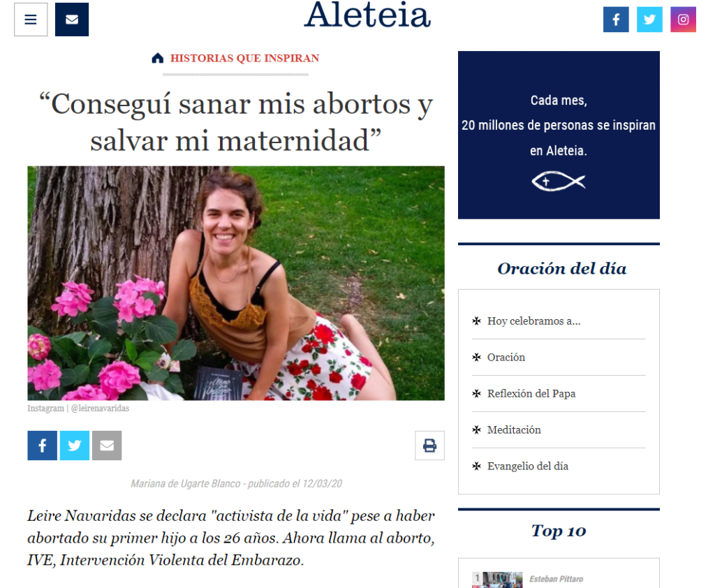715x588 pixels.
Task: Select Oración in the daily prayer list
Action: (506, 357)
